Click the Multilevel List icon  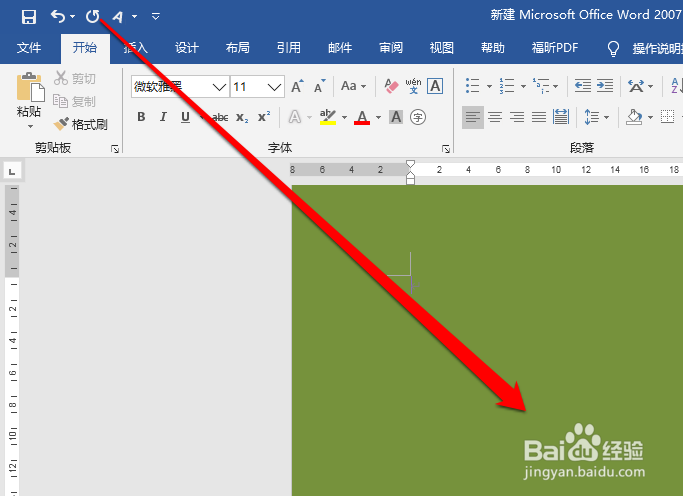point(541,86)
